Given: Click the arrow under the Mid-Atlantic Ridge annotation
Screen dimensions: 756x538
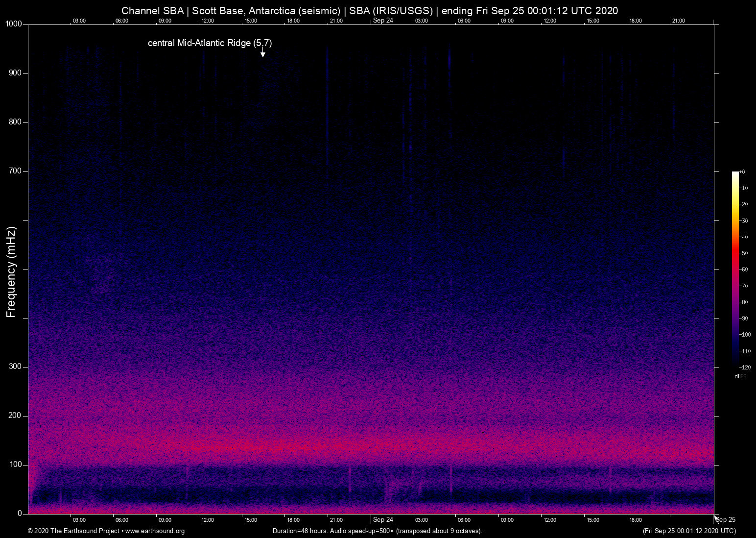Looking at the screenshot, I should tap(262, 53).
